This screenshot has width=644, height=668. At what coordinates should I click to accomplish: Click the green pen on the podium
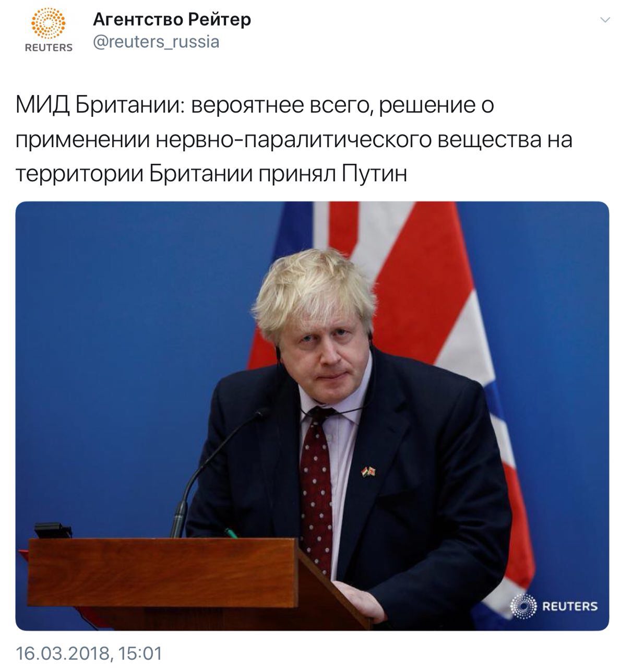point(231,533)
